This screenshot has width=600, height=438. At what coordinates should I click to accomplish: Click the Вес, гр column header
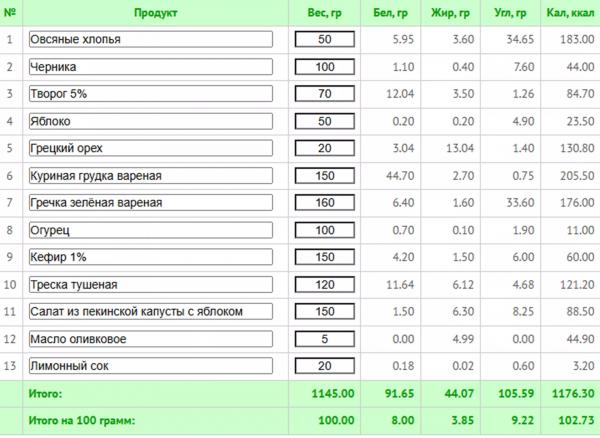[x=324, y=13]
